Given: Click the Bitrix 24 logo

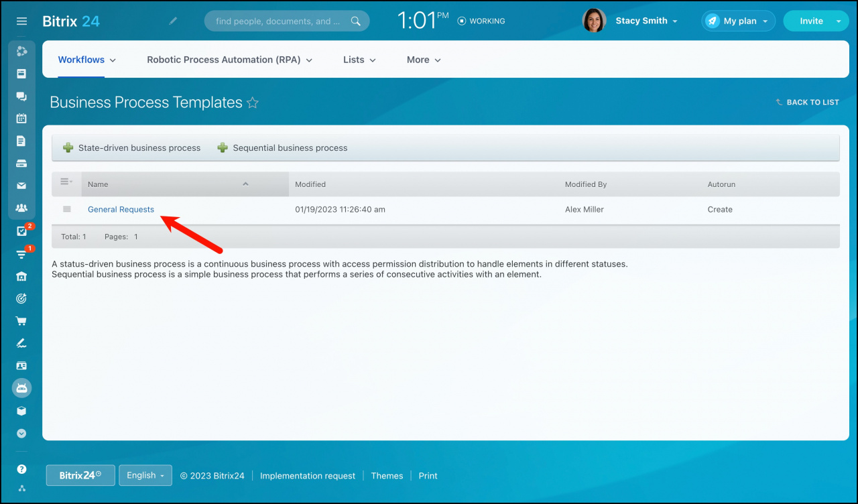Looking at the screenshot, I should point(71,21).
